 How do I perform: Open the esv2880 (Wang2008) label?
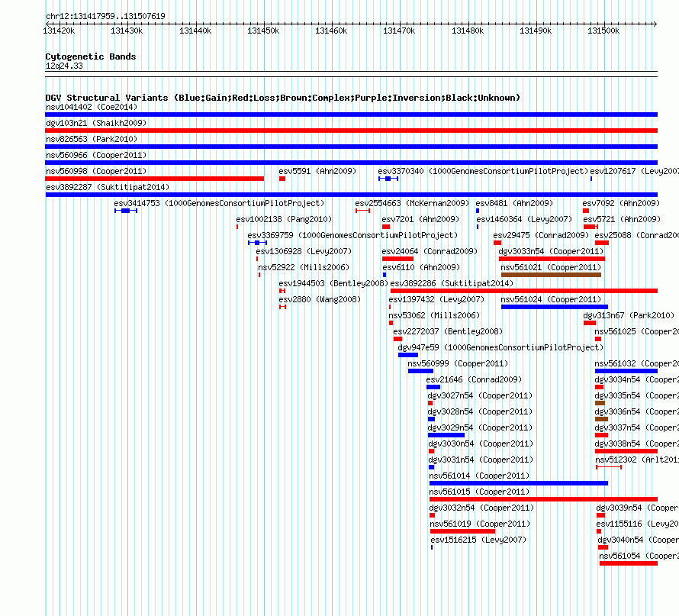[320, 299]
